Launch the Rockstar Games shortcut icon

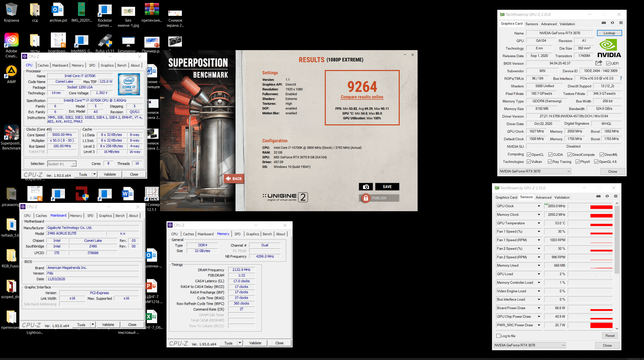click(105, 10)
